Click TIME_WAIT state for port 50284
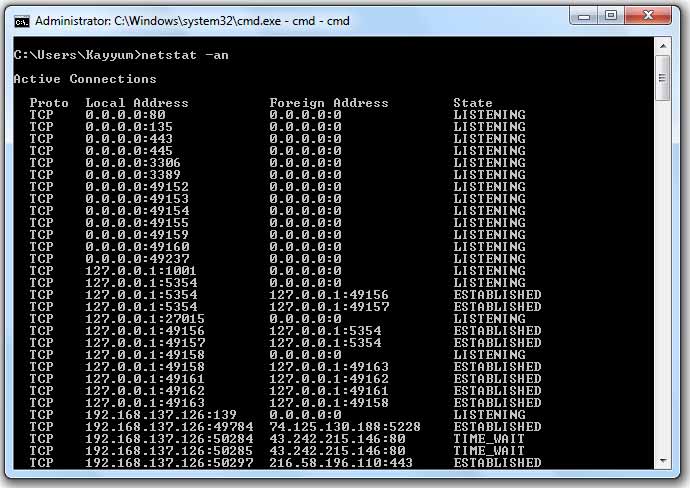 [489, 439]
